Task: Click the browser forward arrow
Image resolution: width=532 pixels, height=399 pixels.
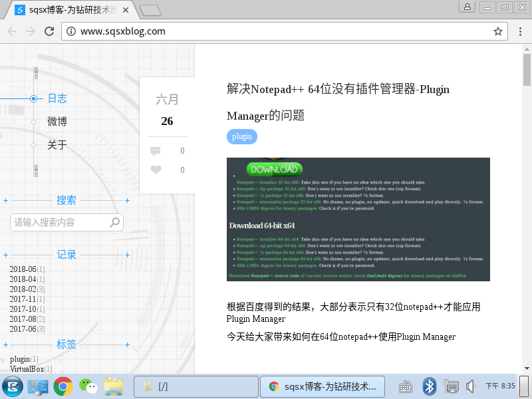Action: point(31,31)
